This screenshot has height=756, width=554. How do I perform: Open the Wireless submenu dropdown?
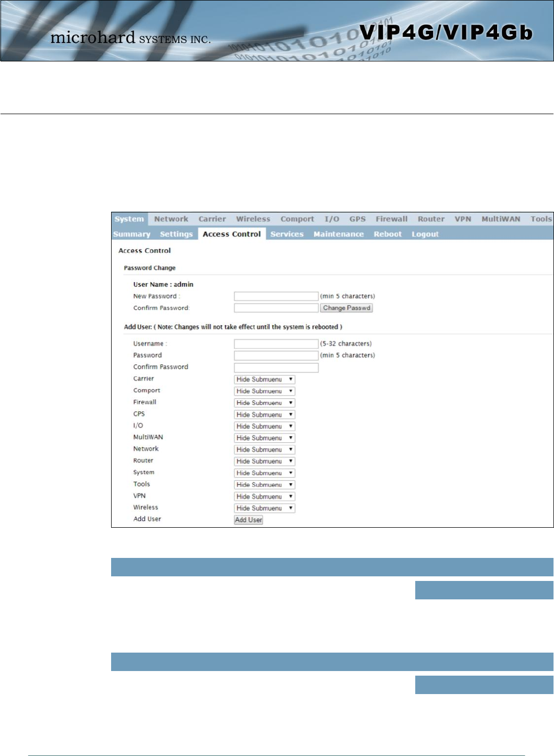265,509
